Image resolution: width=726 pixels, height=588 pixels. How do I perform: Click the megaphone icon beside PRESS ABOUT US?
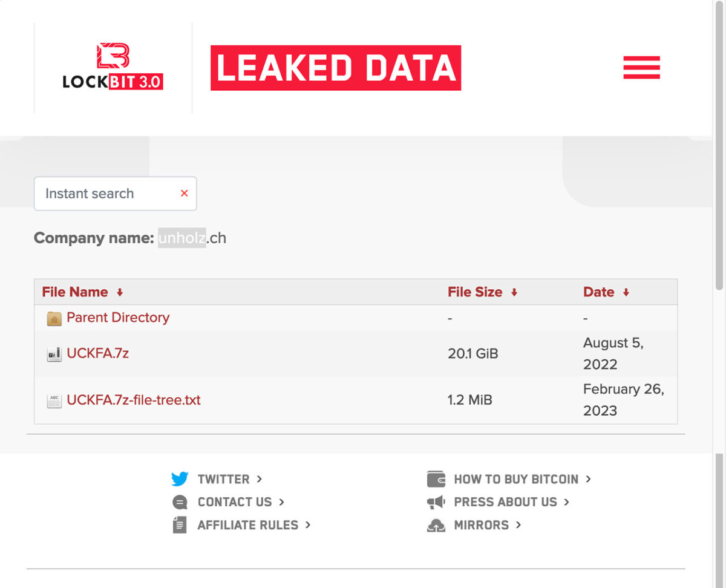coord(437,501)
